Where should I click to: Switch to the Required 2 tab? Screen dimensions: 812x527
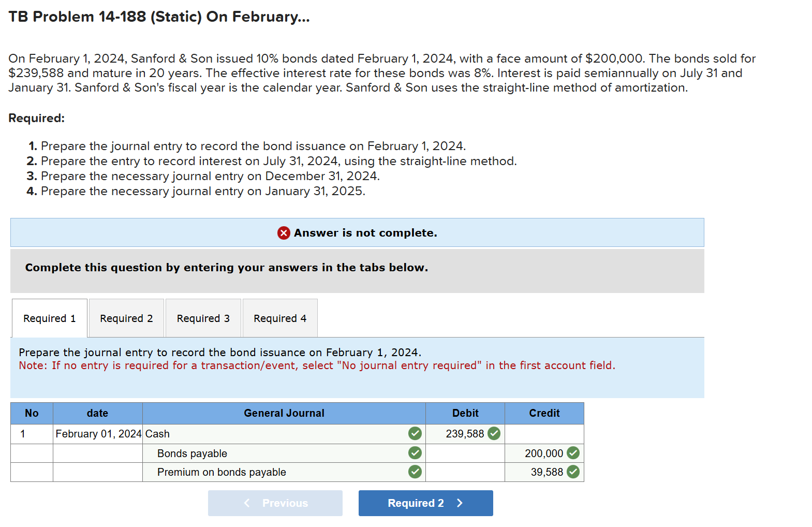pyautogui.click(x=126, y=318)
